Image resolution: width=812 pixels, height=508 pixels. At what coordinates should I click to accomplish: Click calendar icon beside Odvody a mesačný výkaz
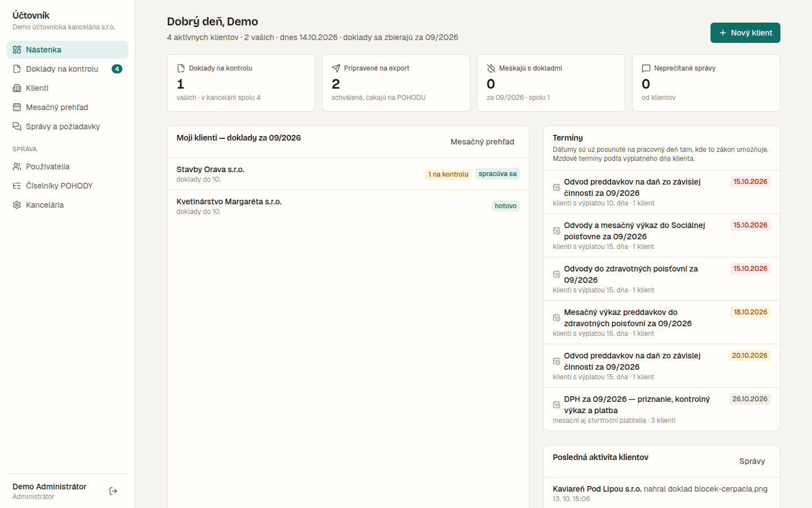557,231
